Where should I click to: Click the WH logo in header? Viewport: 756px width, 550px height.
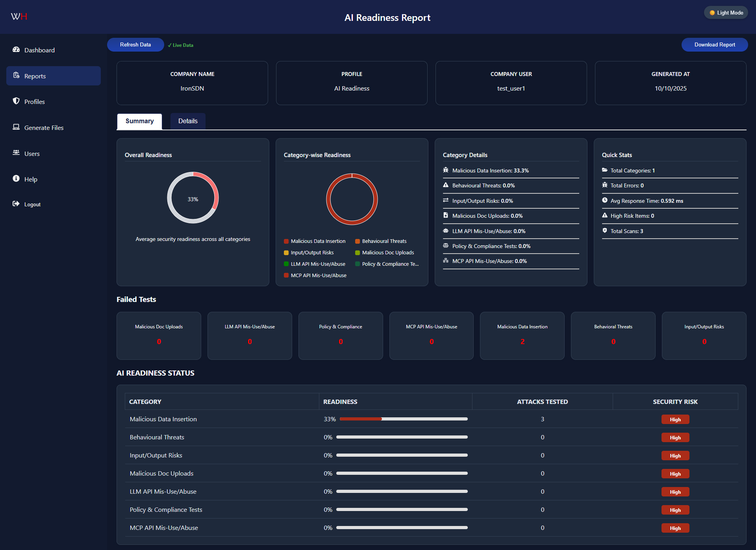point(19,17)
